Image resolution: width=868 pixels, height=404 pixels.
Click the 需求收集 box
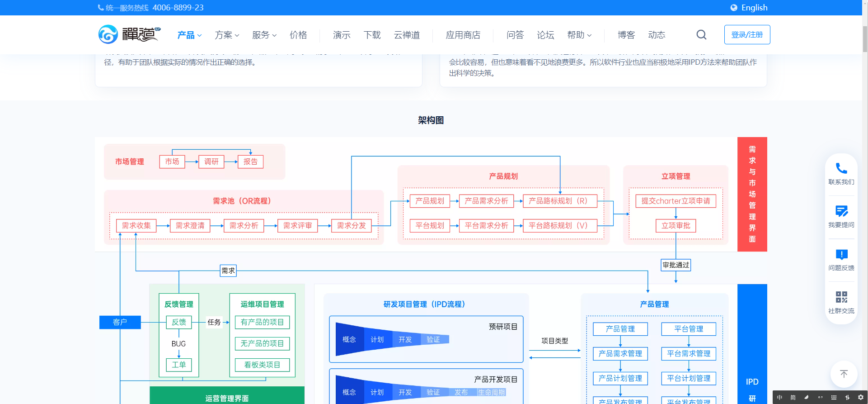[136, 226]
